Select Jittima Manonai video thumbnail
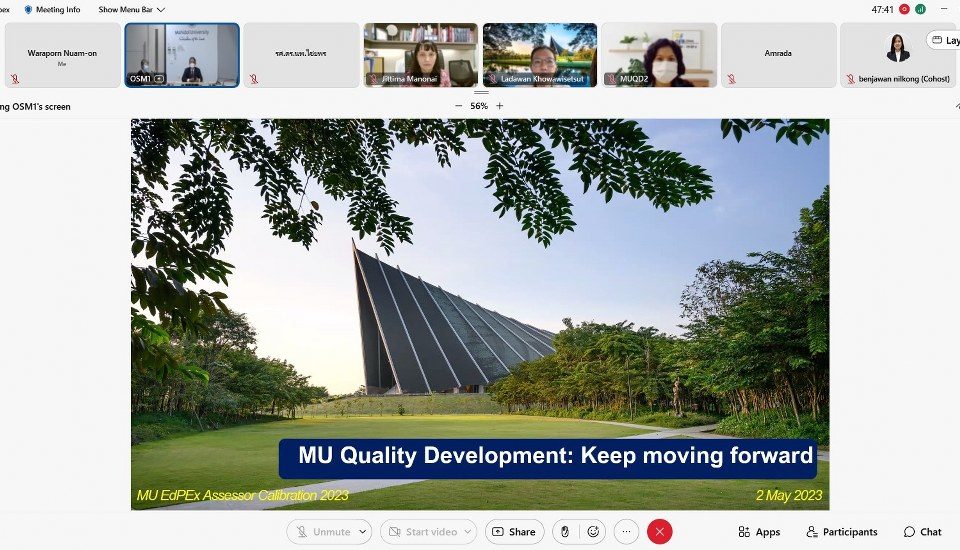960x550 pixels. pos(421,55)
